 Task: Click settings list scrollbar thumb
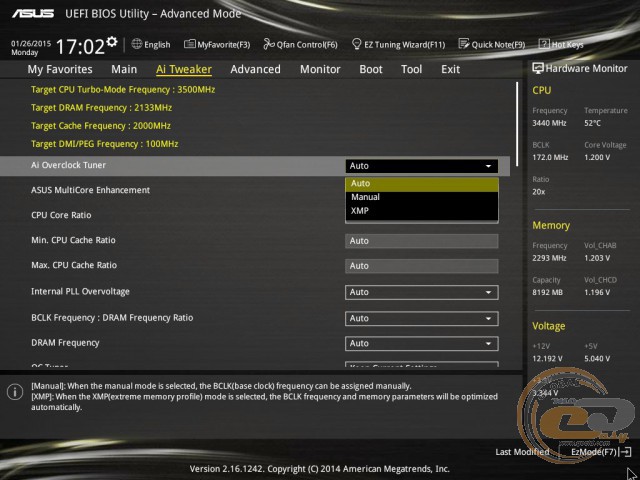pos(517,124)
